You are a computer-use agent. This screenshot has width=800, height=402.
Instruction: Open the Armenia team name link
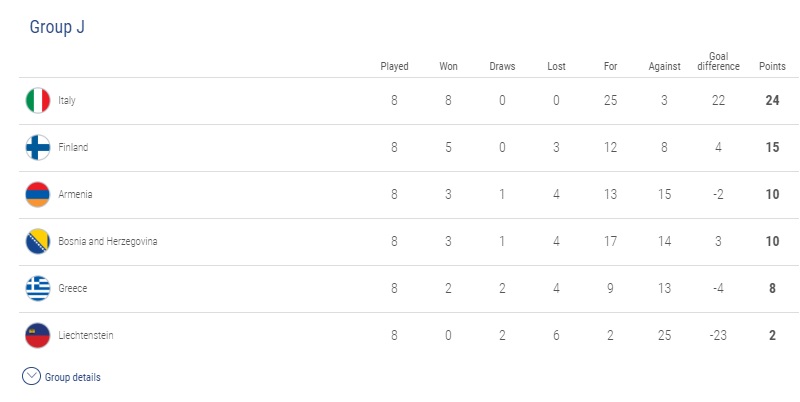click(x=75, y=194)
